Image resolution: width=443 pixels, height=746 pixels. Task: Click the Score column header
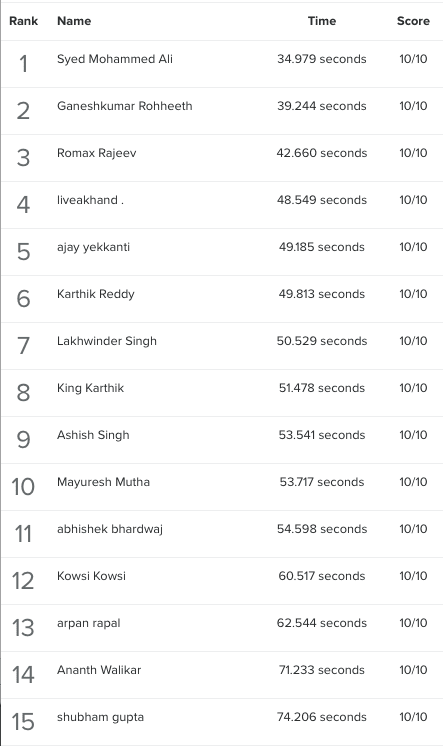[x=413, y=21]
